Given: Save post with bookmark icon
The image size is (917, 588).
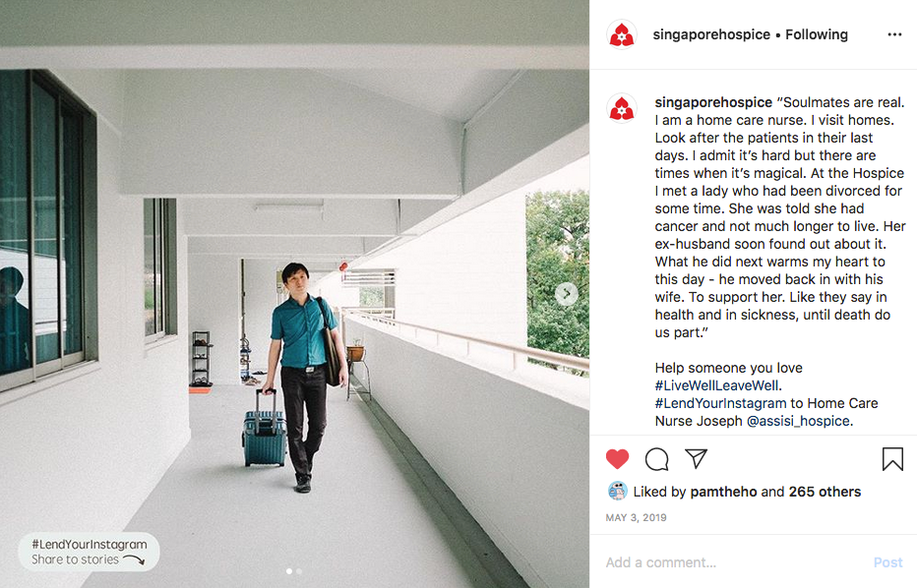Looking at the screenshot, I should 892,459.
